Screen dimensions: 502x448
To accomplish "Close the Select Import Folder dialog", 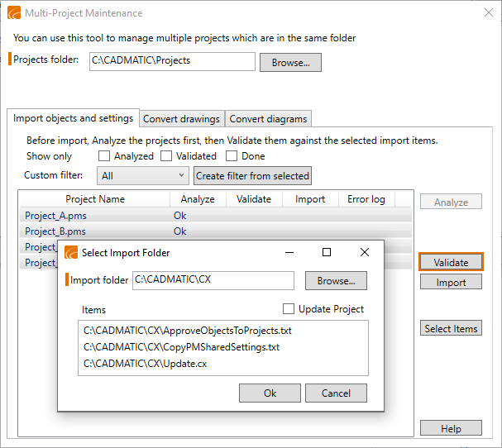I will click(365, 252).
